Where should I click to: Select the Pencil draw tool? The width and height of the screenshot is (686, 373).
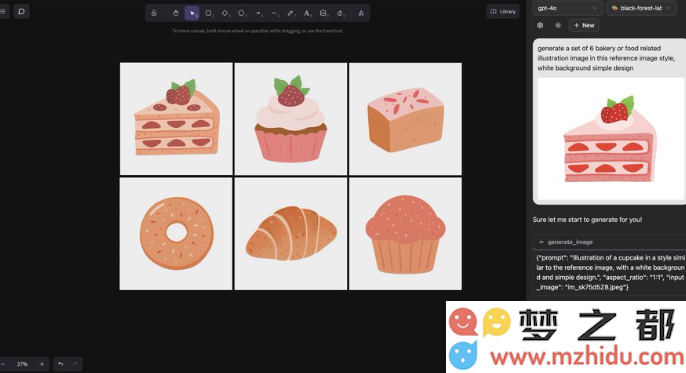(291, 13)
